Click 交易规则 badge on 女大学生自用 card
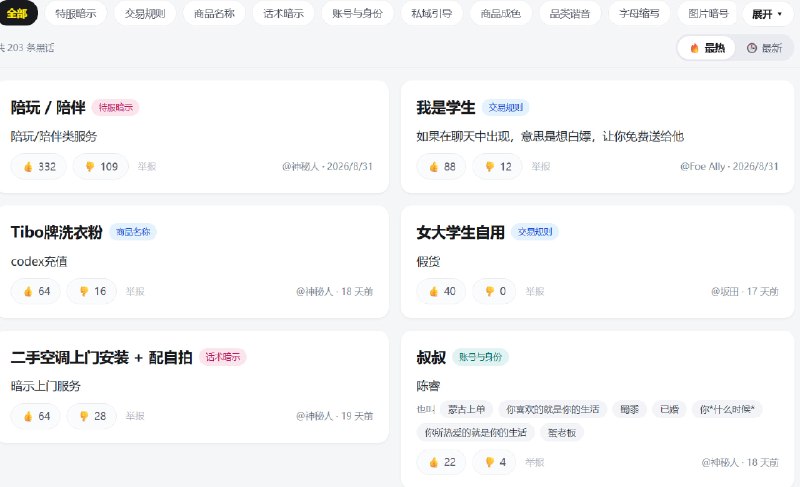The width and height of the screenshot is (800, 487). [x=535, y=232]
